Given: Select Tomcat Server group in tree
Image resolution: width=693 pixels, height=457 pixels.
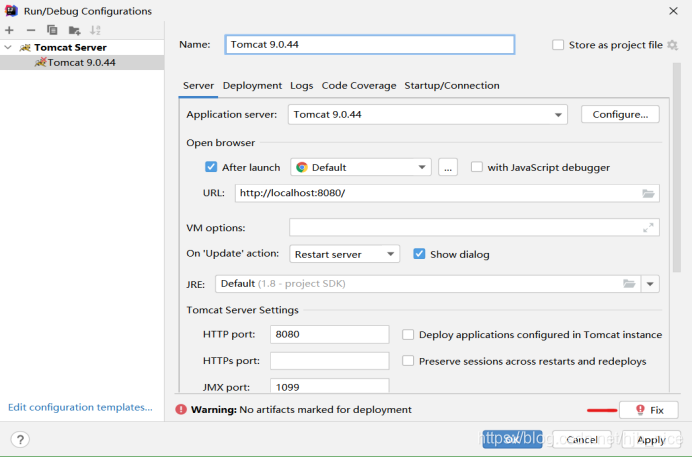Looking at the screenshot, I should [x=82, y=47].
